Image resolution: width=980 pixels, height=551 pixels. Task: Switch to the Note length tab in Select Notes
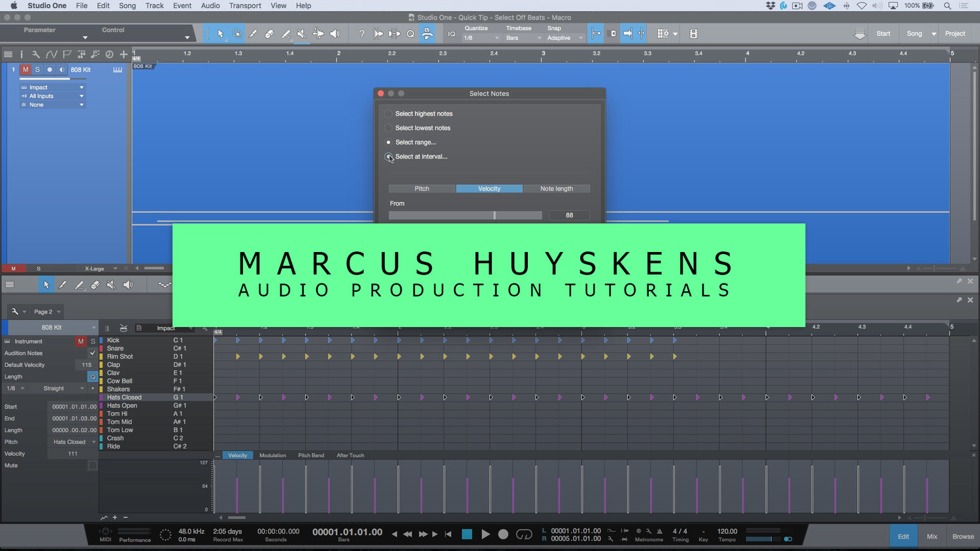(557, 189)
